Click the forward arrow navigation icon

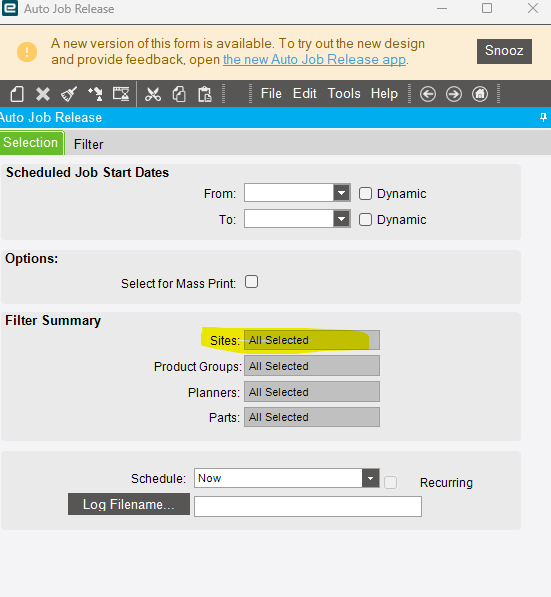[x=454, y=94]
